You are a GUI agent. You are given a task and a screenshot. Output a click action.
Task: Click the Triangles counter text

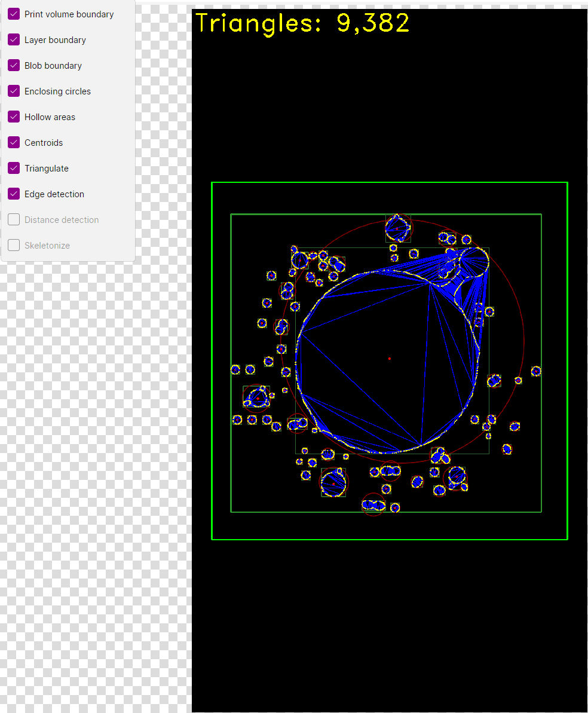(x=302, y=23)
